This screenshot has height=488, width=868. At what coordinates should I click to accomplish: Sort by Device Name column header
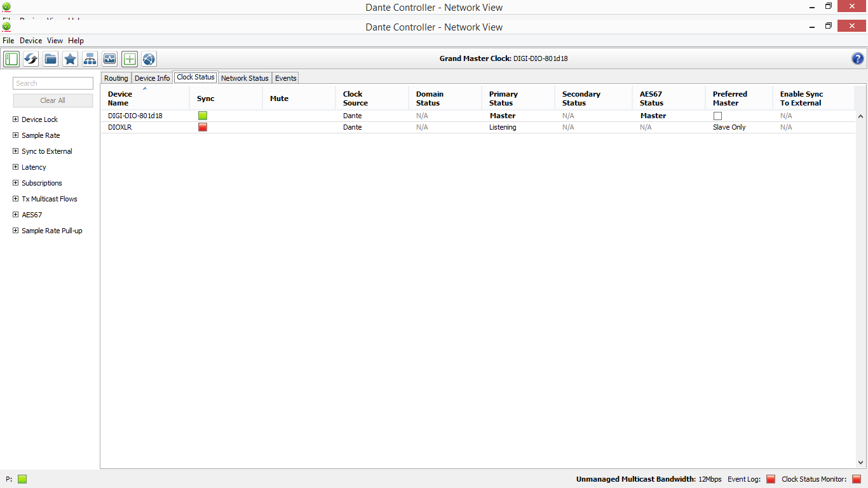pyautogui.click(x=145, y=98)
